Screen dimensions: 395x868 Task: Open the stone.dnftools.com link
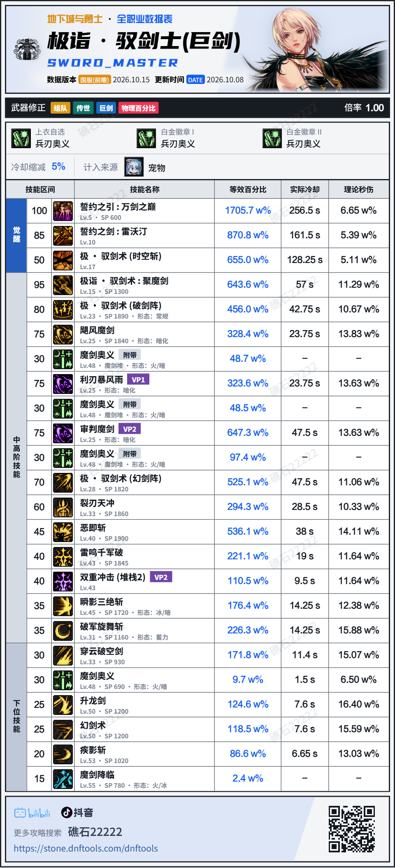point(86,848)
